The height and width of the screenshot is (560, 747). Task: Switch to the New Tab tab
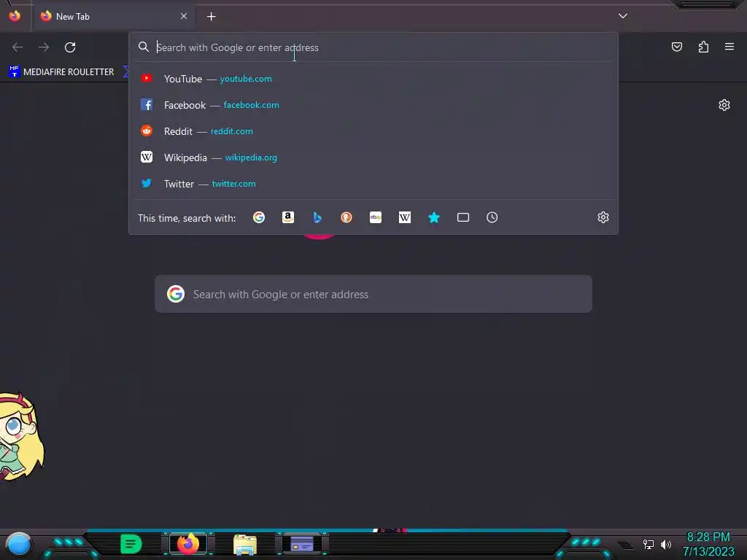(114, 17)
